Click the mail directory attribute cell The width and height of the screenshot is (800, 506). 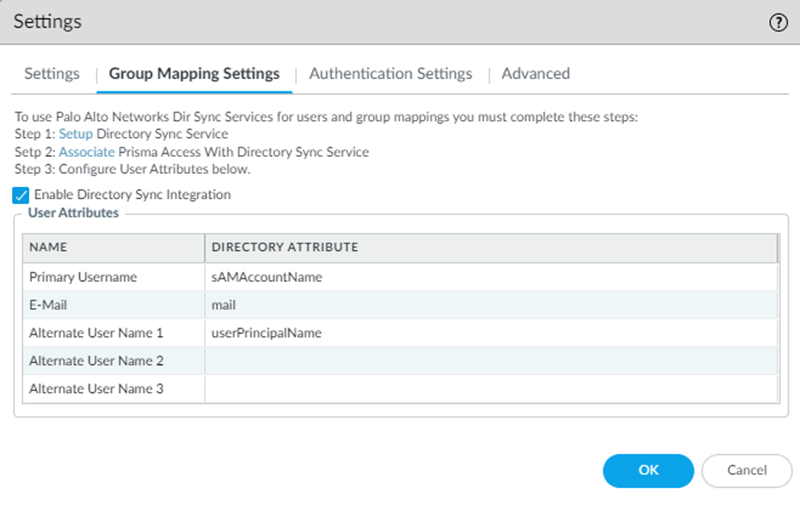[x=490, y=305]
